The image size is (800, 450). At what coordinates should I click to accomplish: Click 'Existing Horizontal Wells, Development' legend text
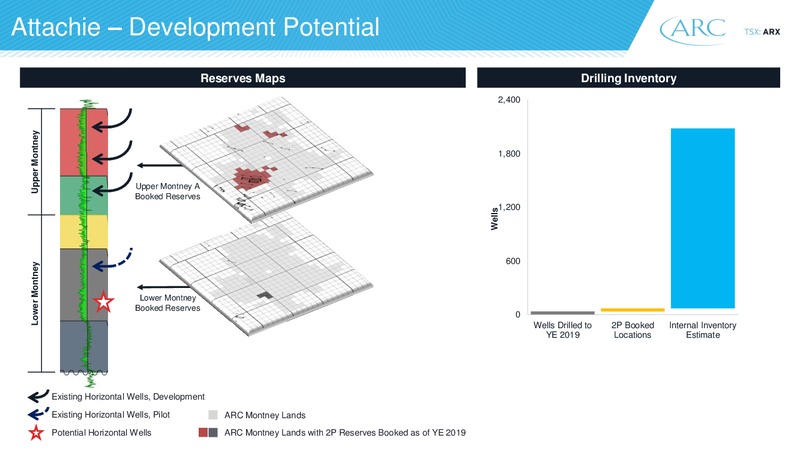point(128,396)
